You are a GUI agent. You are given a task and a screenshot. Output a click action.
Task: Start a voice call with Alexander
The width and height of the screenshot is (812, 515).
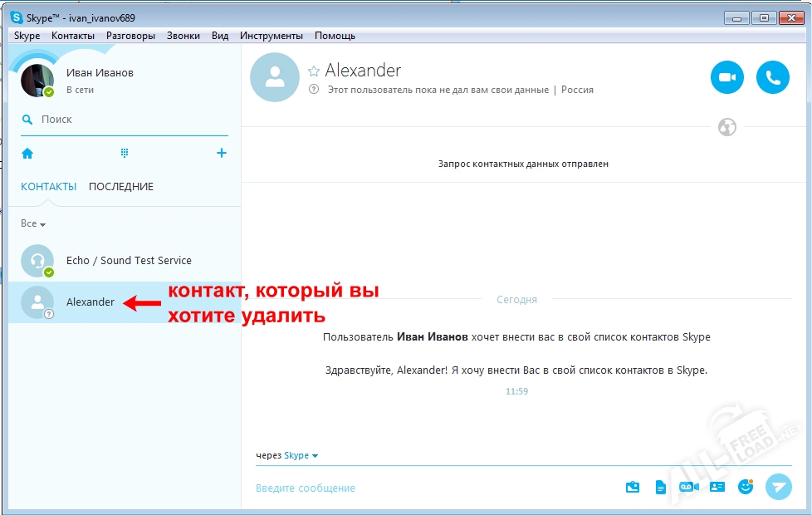click(x=773, y=76)
